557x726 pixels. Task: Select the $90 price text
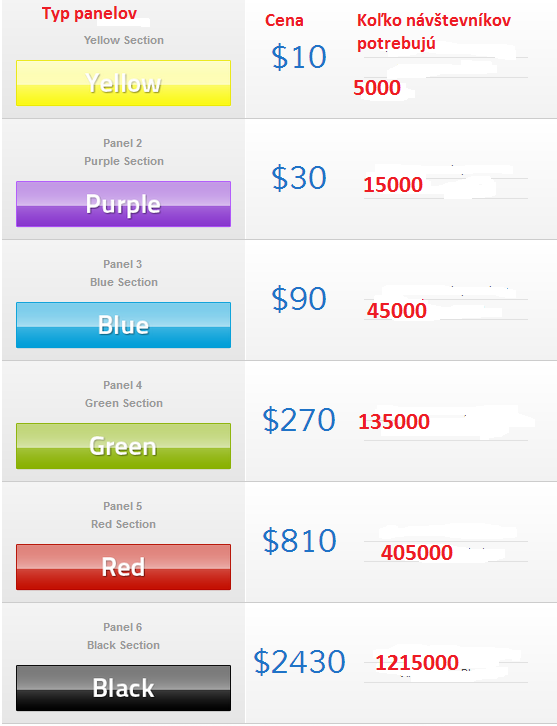tap(299, 299)
